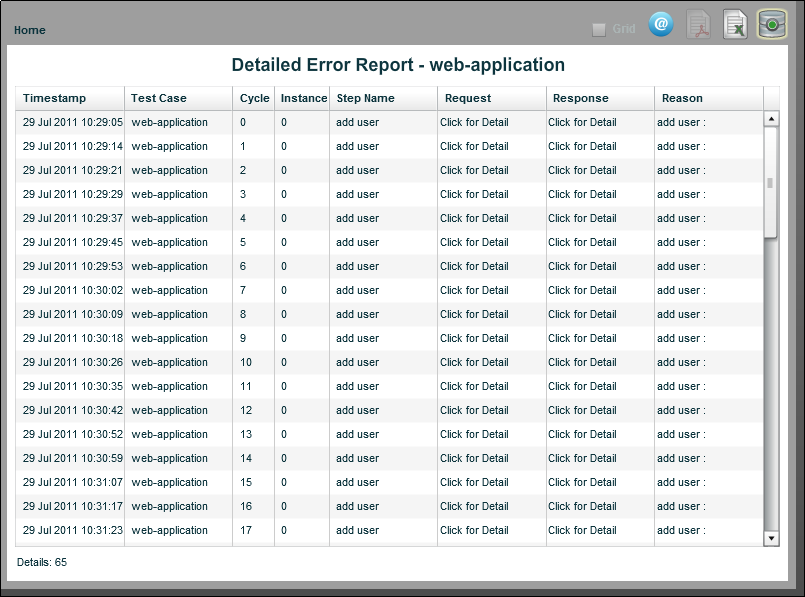Sort by the Cycle column header
The height and width of the screenshot is (597, 805).
click(253, 98)
